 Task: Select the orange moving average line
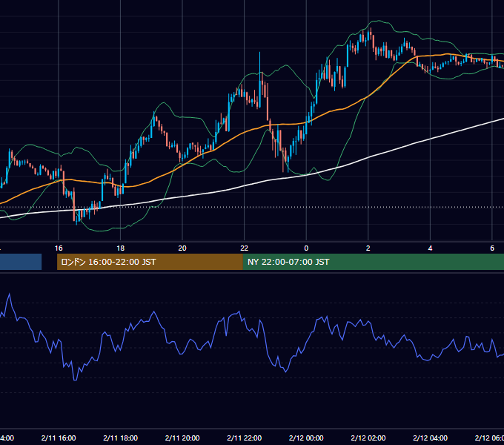(x=245, y=132)
